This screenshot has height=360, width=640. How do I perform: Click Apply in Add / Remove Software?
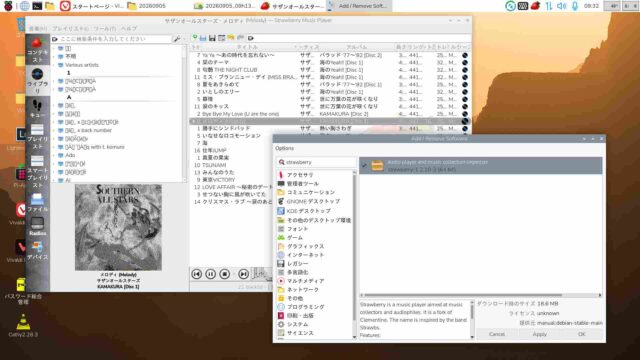tap(539, 334)
